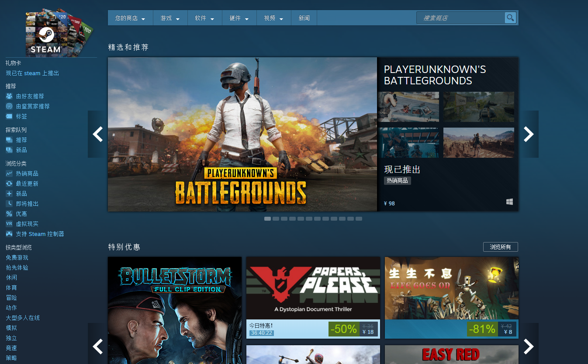
Task: Click the 支持 Steam 控制器 controller icon
Action: coord(9,234)
